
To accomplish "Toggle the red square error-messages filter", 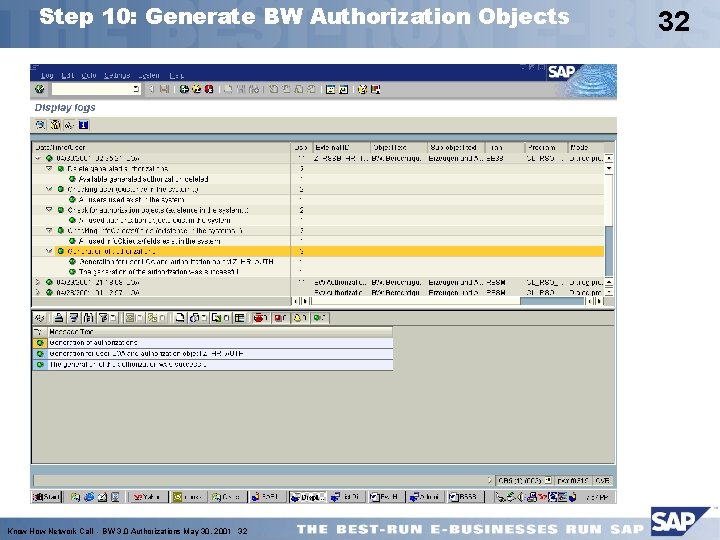I will 280,318.
